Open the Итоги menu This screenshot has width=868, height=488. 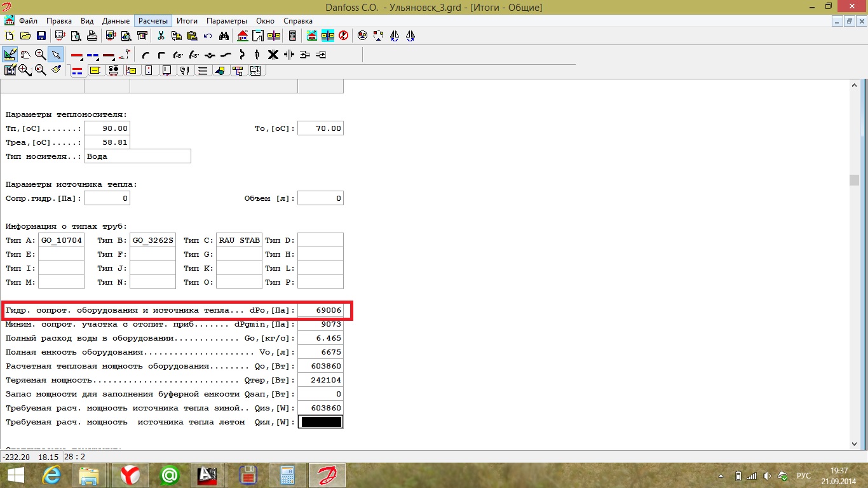[x=187, y=21]
